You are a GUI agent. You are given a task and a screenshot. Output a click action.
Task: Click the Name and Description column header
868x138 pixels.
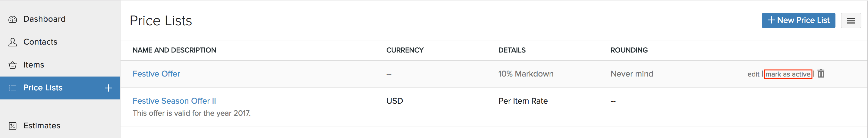174,50
